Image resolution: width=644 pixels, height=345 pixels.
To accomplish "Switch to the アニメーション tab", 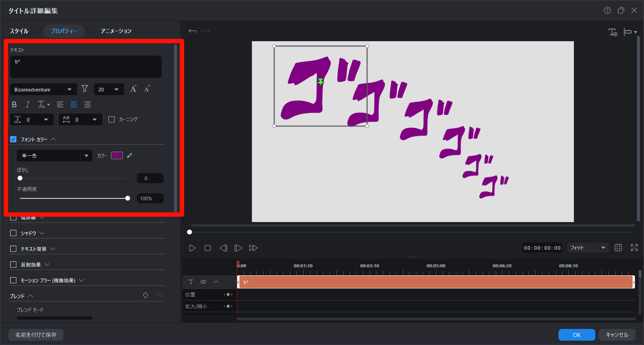I will click(x=116, y=31).
